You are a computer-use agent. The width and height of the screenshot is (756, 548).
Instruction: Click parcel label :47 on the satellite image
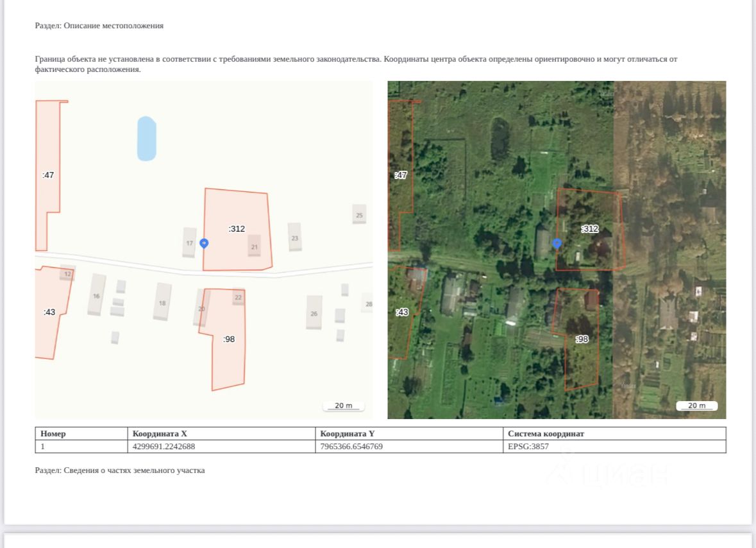(x=401, y=175)
